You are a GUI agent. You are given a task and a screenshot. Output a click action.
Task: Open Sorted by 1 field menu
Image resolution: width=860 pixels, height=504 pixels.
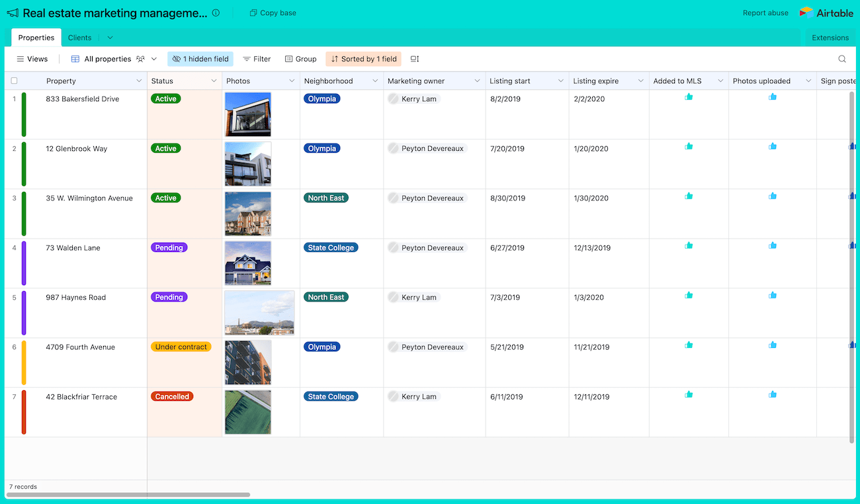363,59
